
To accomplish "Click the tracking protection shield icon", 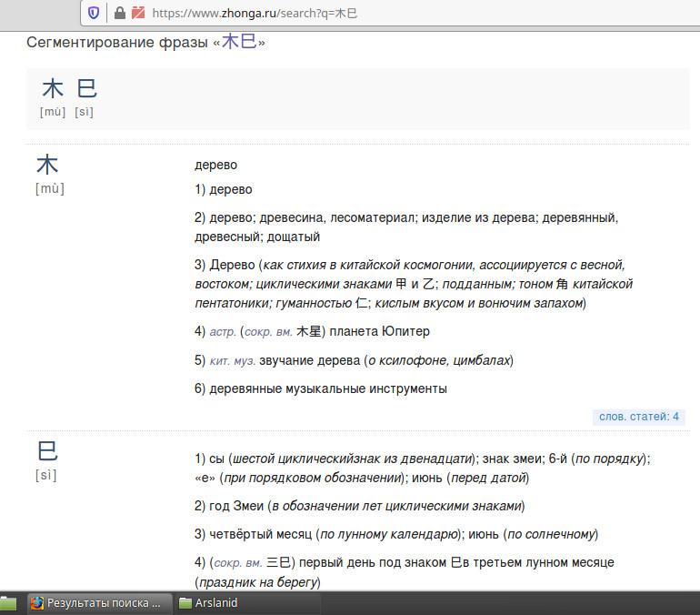I will click(x=94, y=13).
